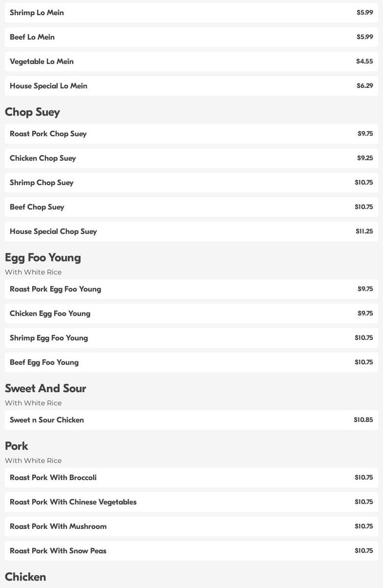The height and width of the screenshot is (588, 383).
Task: Open Shrimp Chop Suey entry
Action: [x=191, y=183]
